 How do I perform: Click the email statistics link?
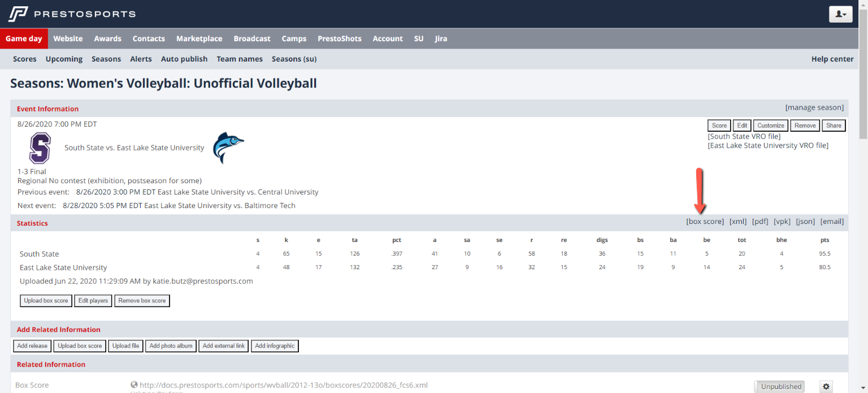coord(832,222)
